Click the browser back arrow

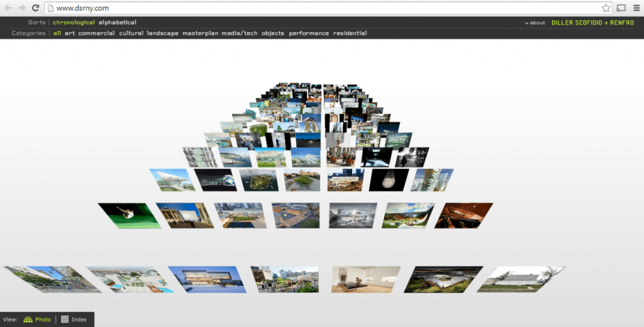(8, 8)
